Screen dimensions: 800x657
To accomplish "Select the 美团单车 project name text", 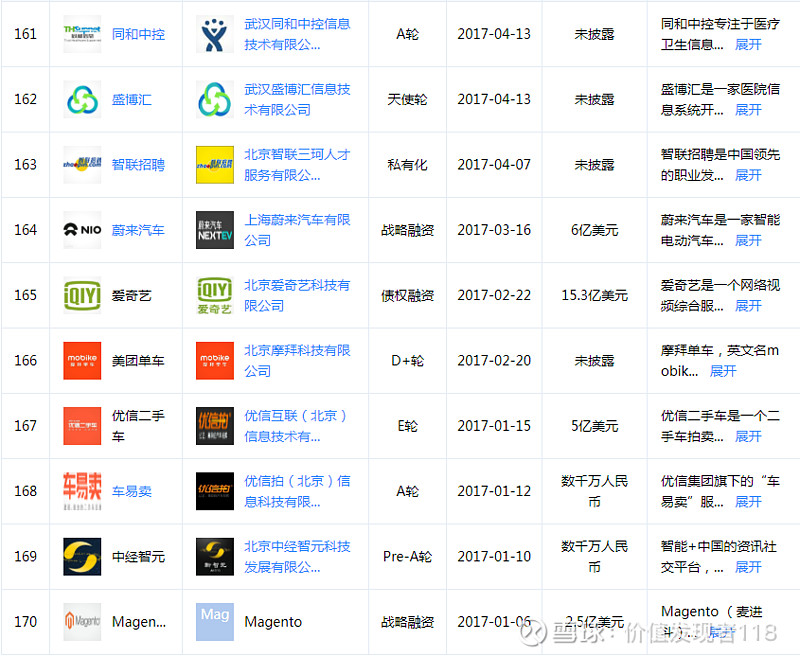I will [x=138, y=361].
